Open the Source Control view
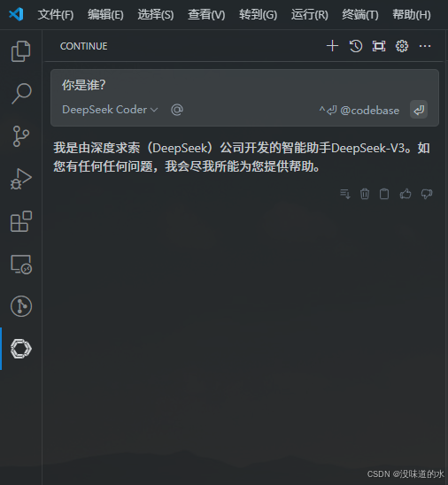 pos(21,136)
